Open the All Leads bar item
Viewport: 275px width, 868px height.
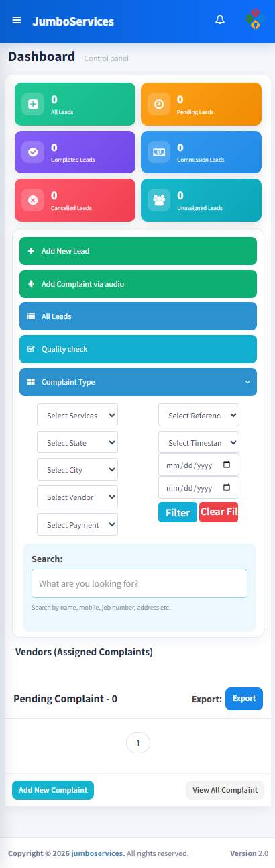[x=138, y=316]
